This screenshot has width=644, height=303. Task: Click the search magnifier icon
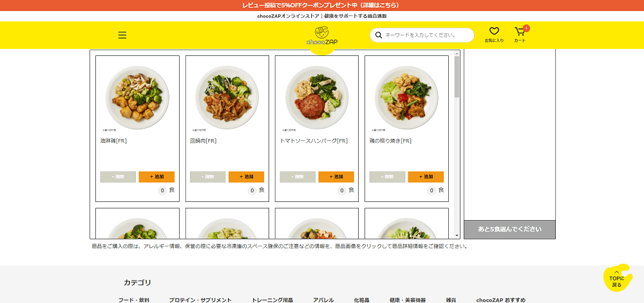379,35
